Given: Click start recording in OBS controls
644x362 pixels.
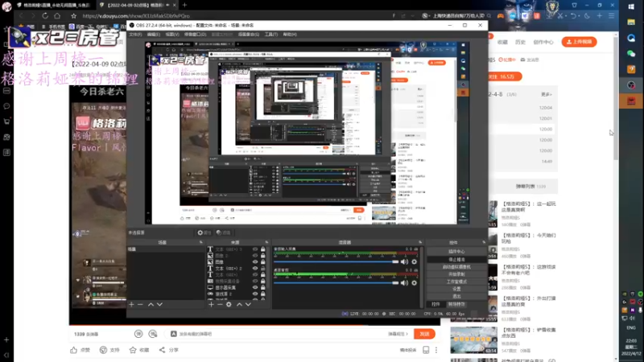Looking at the screenshot, I should pyautogui.click(x=456, y=274).
